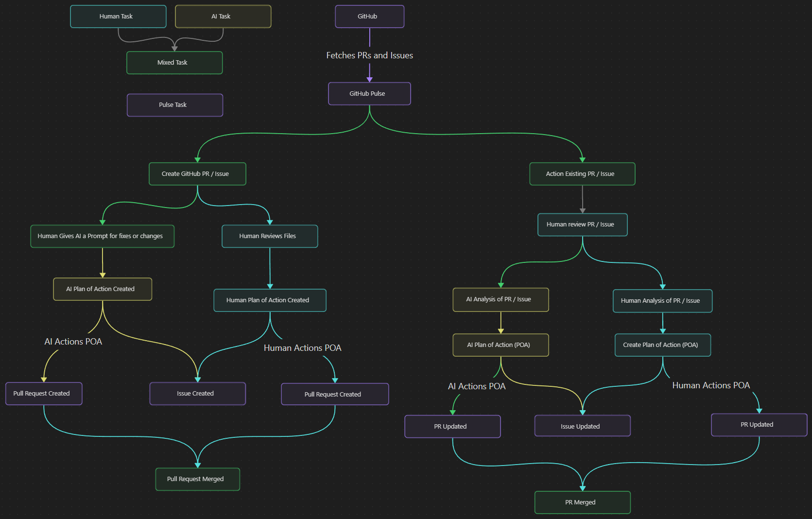Screen dimensions: 812x519
Task: Select the Human Task node
Action: click(118, 17)
